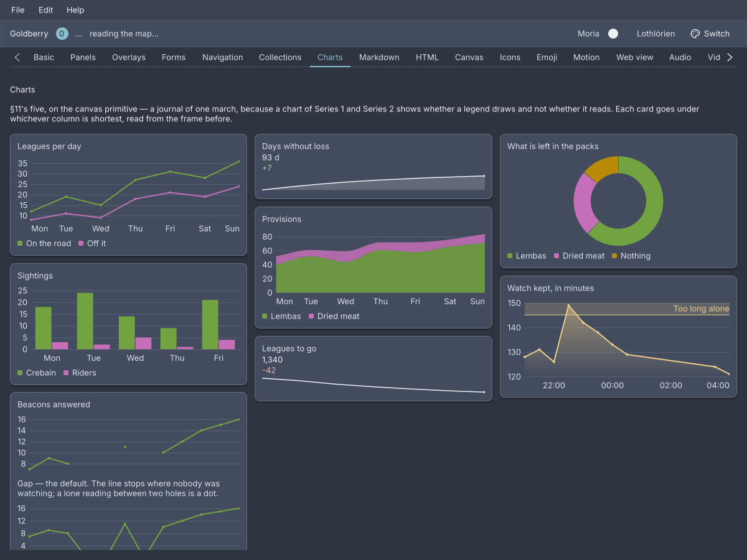747x560 pixels.
Task: Switch to the Panels tab
Action: click(x=83, y=57)
